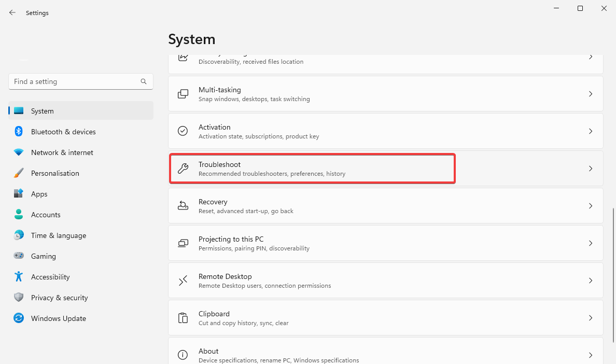Click the Time & language clock icon
616x364 pixels.
(19, 235)
